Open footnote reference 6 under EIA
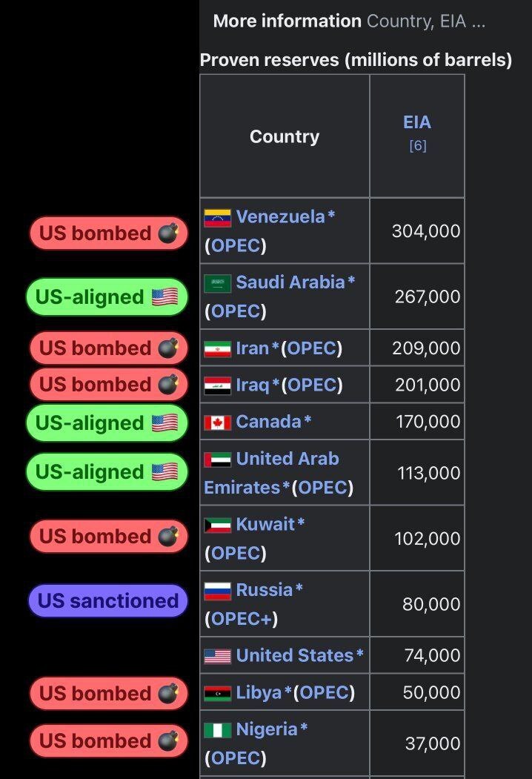 click(418, 145)
